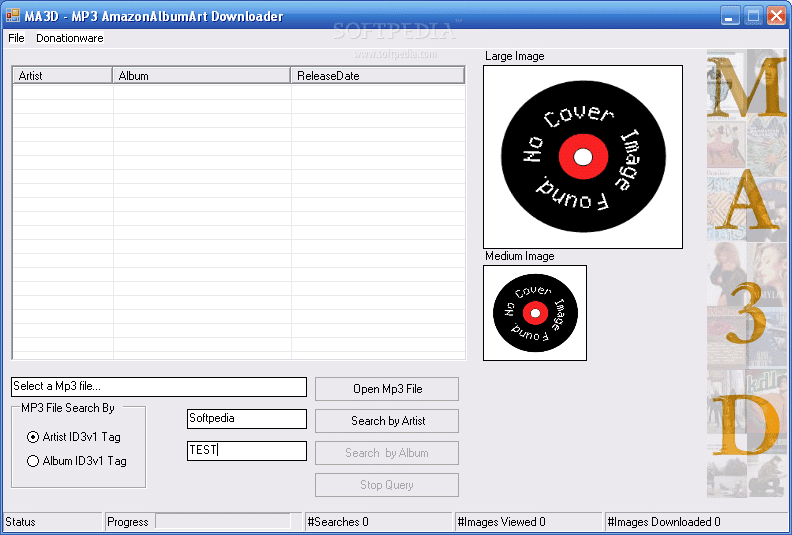Click the Progress bar in status bar
The width and height of the screenshot is (792, 535).
click(223, 521)
